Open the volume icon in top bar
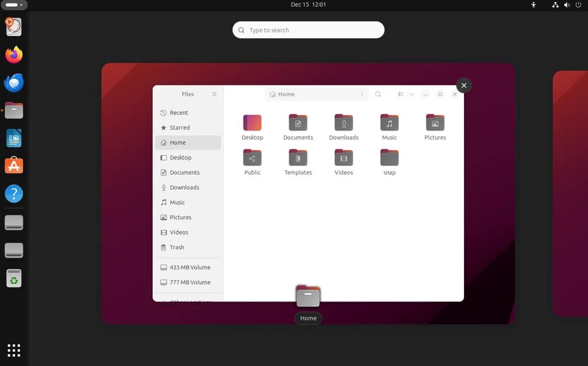Image resolution: width=588 pixels, height=366 pixels. (x=567, y=5)
